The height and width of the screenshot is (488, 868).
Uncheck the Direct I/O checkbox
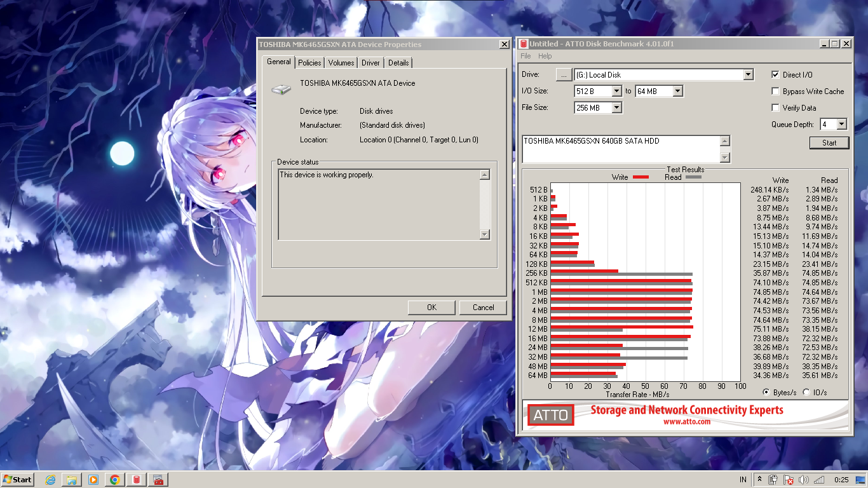pyautogui.click(x=775, y=75)
